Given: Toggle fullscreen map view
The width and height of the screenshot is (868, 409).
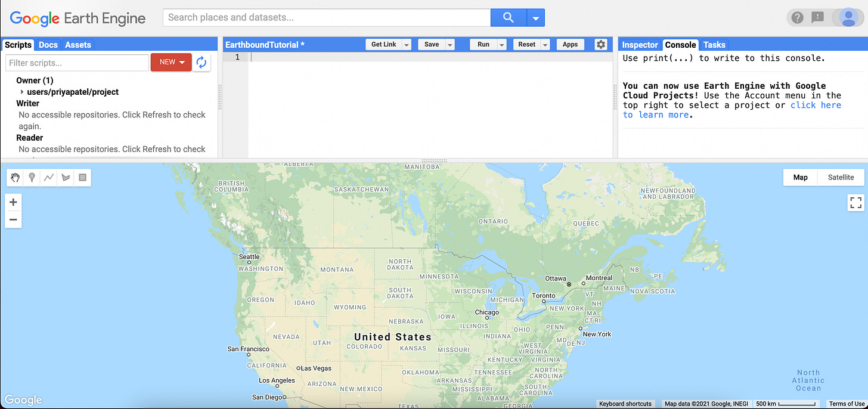Looking at the screenshot, I should tap(856, 203).
